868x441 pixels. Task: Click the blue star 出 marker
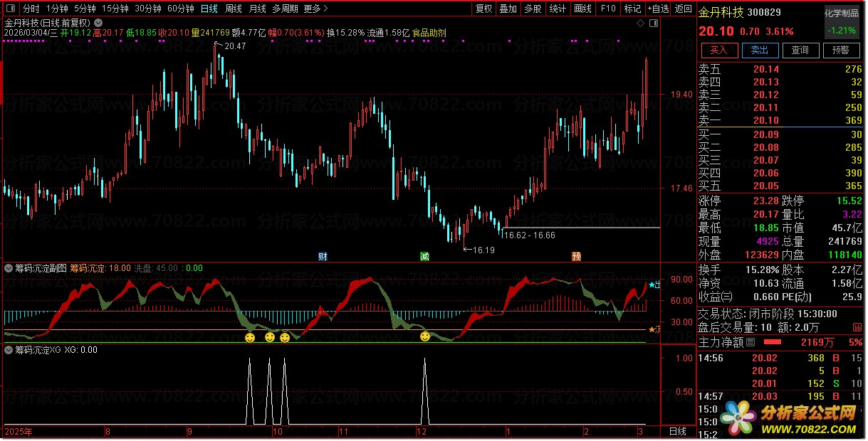point(653,285)
